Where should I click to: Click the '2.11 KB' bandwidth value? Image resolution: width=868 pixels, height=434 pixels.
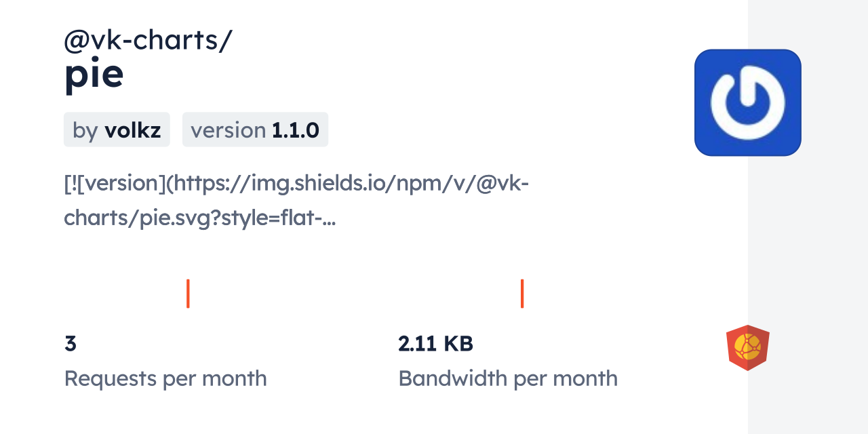pos(435,344)
